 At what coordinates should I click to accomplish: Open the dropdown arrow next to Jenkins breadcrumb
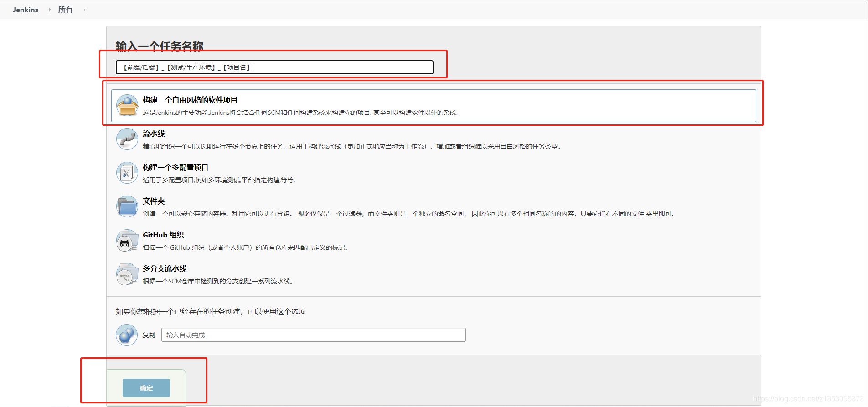[50, 10]
